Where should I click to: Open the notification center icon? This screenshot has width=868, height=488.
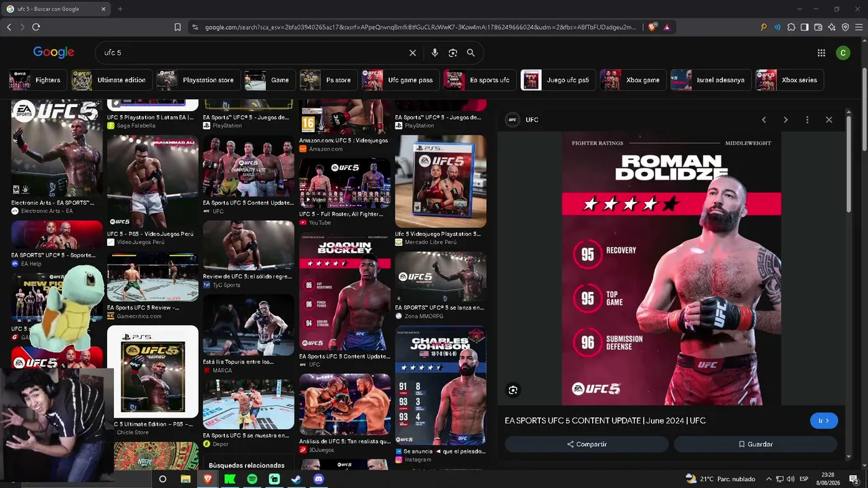coord(854,479)
